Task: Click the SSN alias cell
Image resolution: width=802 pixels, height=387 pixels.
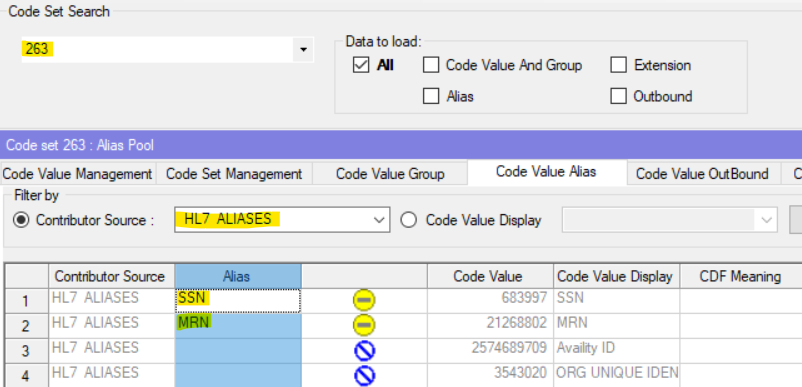Action: pos(238,301)
